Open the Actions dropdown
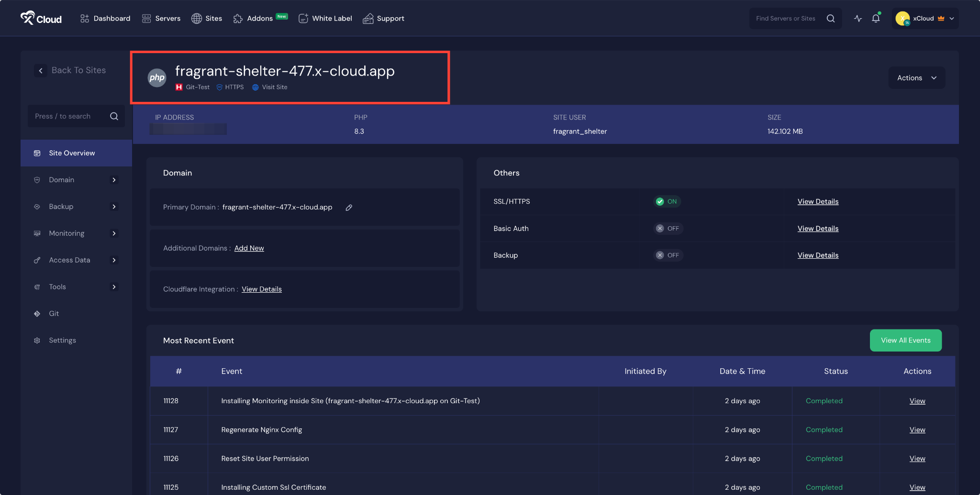This screenshot has width=980, height=495. 916,78
